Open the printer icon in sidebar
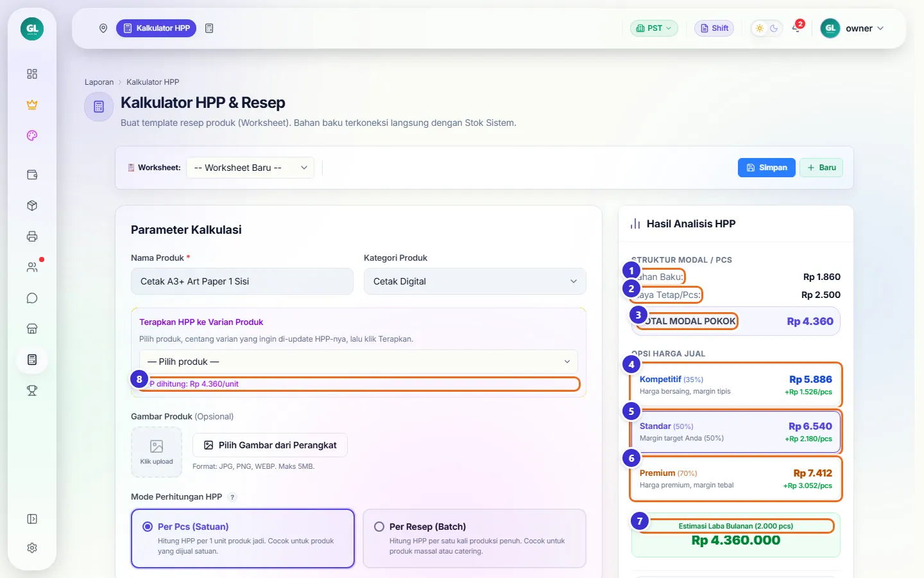Viewport: 924px width, 578px height. point(32,236)
